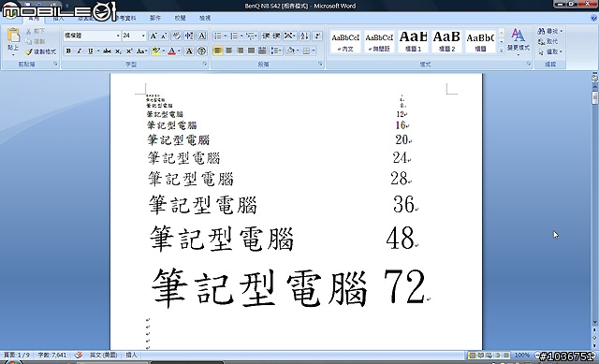Click the Character Shading icon

tap(189, 51)
